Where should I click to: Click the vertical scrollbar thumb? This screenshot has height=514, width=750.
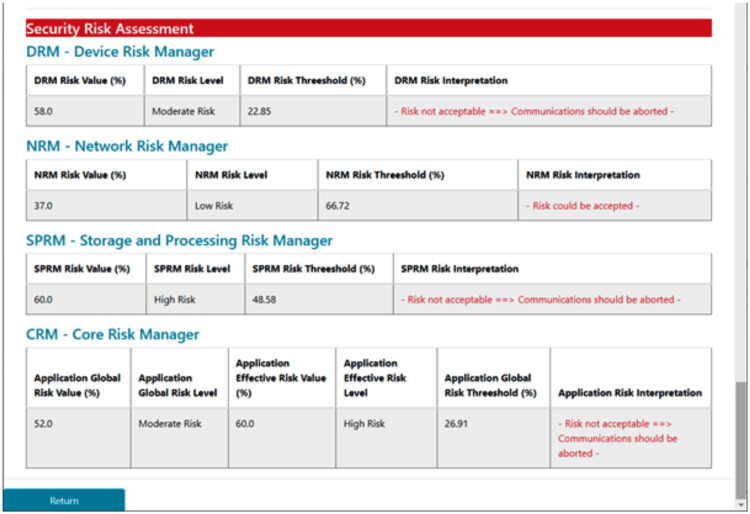click(742, 440)
